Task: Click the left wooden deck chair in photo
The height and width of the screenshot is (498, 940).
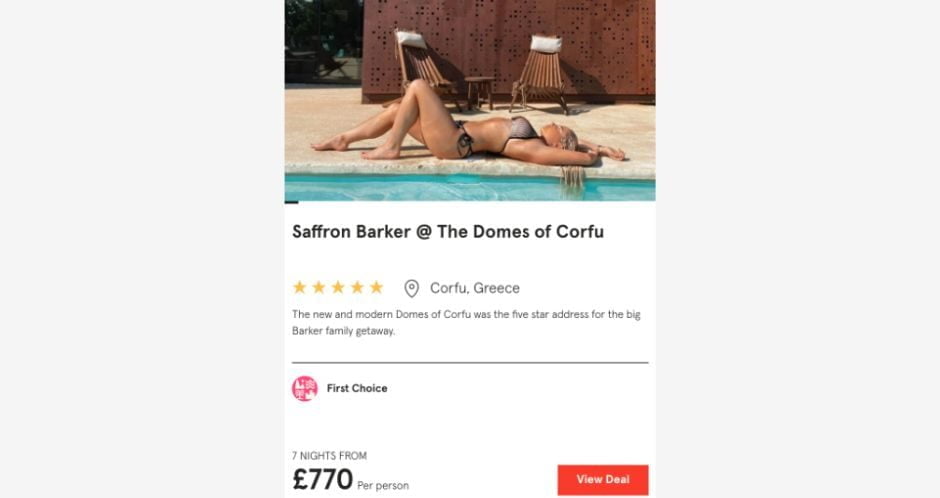Action: click(x=423, y=67)
